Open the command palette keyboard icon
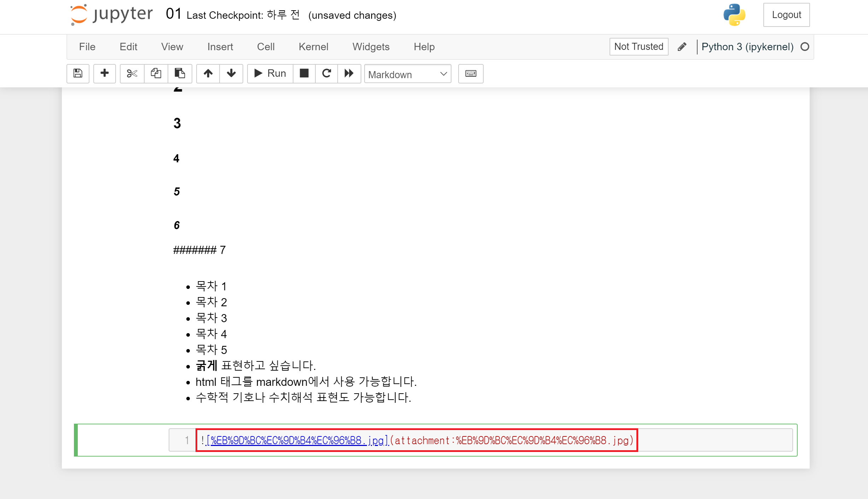The image size is (868, 499). pos(471,74)
